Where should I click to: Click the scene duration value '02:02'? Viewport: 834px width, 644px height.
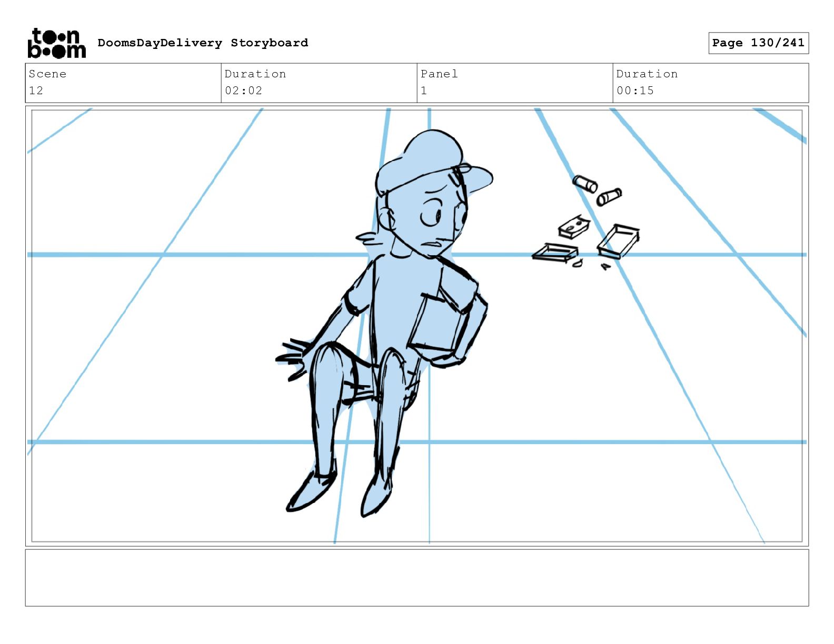(x=243, y=90)
